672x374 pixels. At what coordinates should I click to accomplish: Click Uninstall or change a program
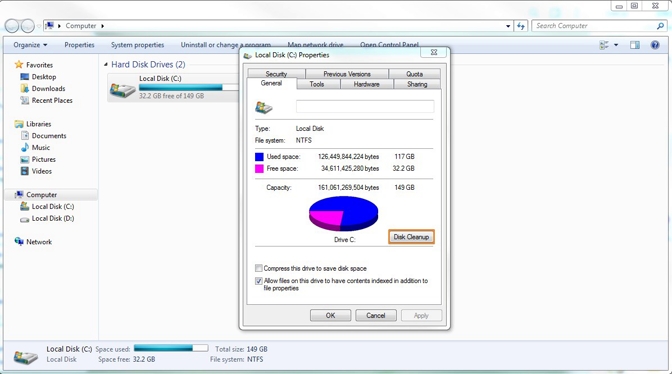pyautogui.click(x=225, y=45)
